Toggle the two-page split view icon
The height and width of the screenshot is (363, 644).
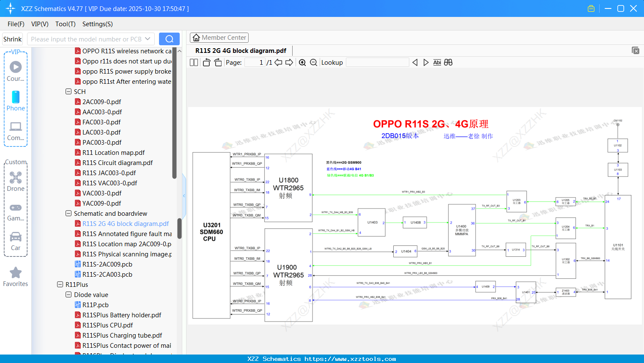194,63
